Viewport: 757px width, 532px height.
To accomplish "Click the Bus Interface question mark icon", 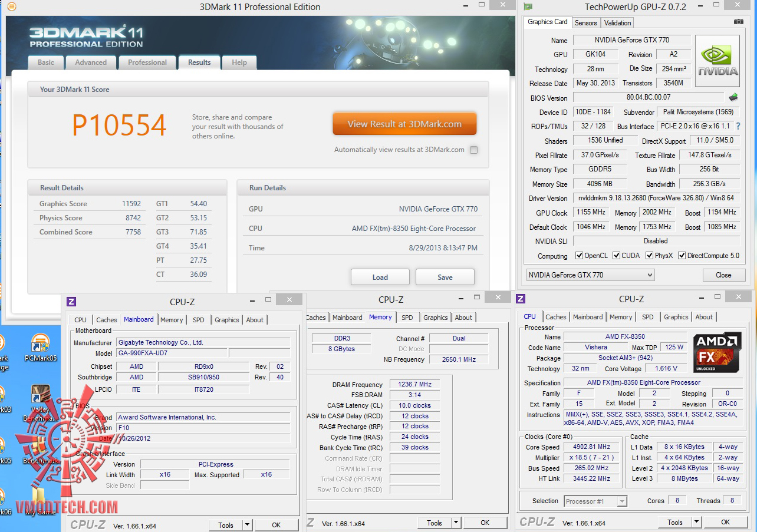I will click(738, 126).
